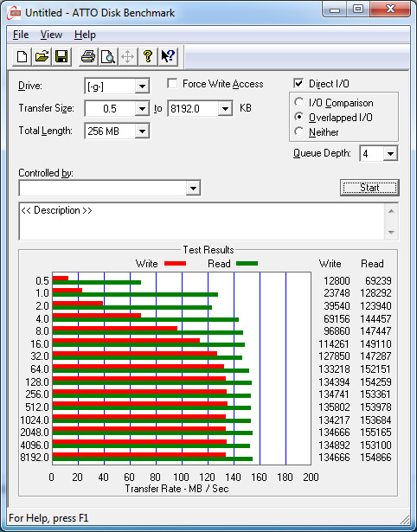Open Print Preview from the toolbar
The height and width of the screenshot is (532, 417).
pos(108,57)
